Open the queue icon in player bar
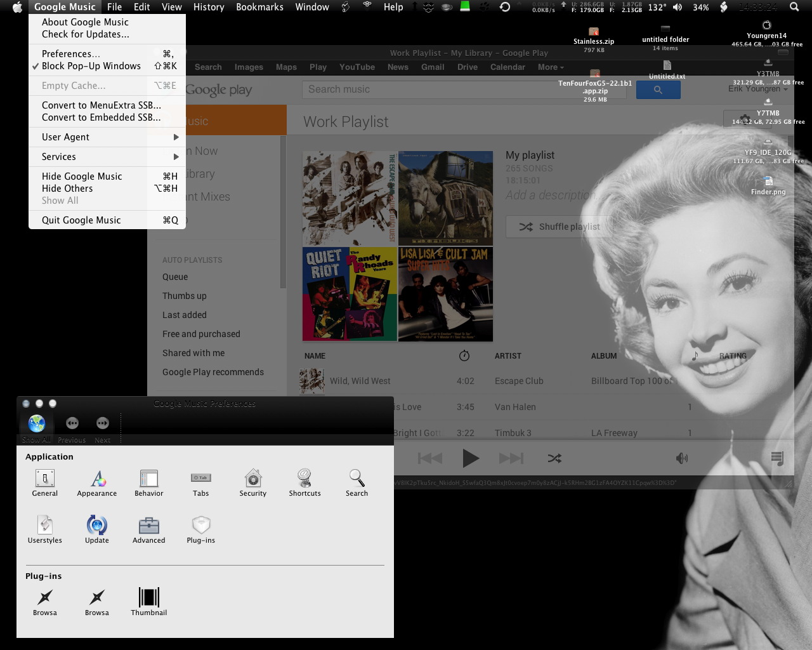 click(778, 458)
